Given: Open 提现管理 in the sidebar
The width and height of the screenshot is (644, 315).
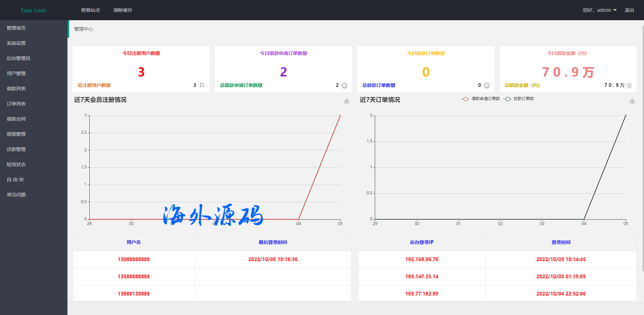Looking at the screenshot, I should pos(16,134).
